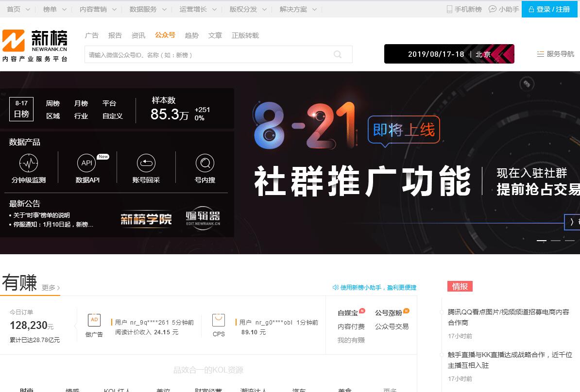Open the 分钟级监测 monitoring icon
This screenshot has width=580, height=392.
(x=29, y=163)
